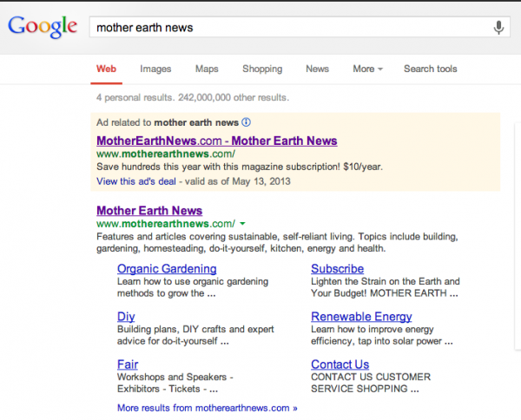Click the ad's green www.motherearthnews.com URL

click(x=166, y=154)
